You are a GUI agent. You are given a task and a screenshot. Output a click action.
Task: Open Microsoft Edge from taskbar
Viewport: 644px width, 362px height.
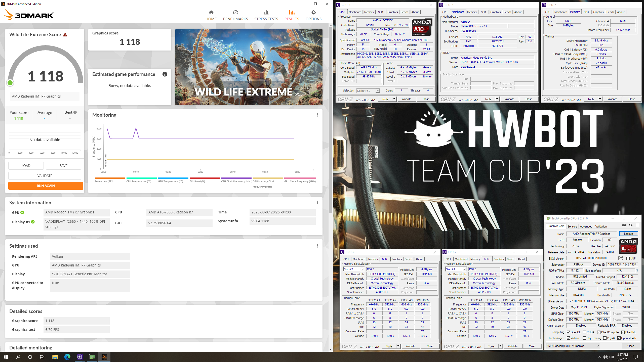(x=67, y=357)
